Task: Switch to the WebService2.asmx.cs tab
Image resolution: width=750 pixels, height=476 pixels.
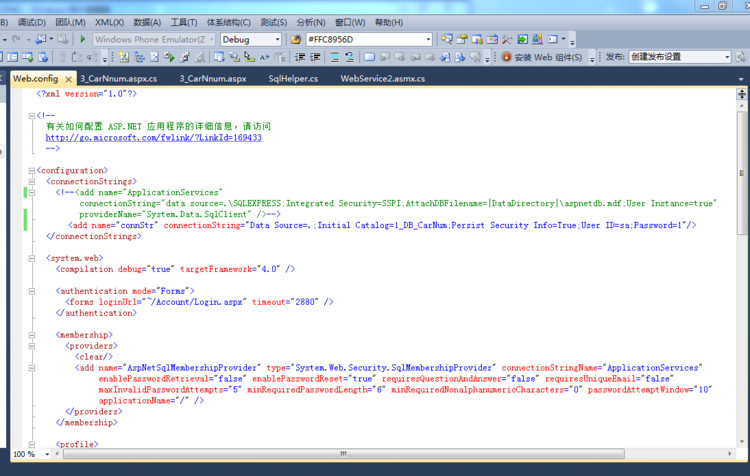Action: tap(383, 79)
